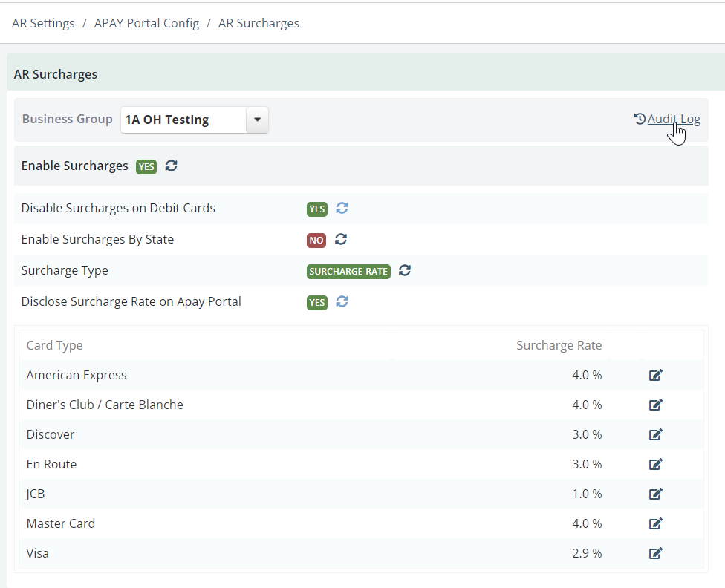
Task: Edit the American Express surcharge rate
Action: coord(656,375)
